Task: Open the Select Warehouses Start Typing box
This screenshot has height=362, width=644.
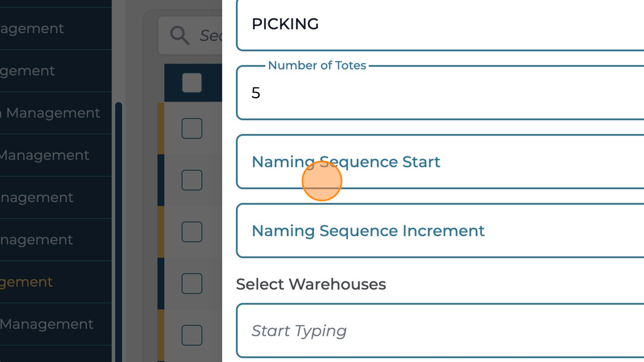Action: coord(440,331)
